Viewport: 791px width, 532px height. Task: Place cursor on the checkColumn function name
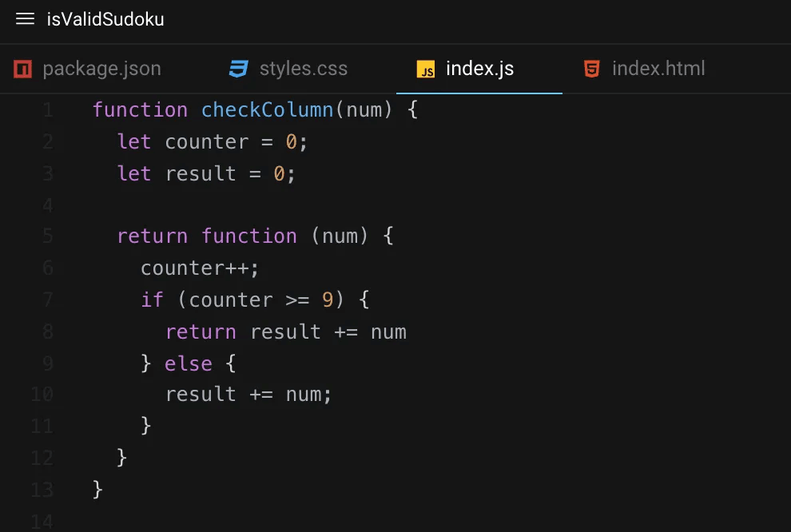click(x=268, y=109)
